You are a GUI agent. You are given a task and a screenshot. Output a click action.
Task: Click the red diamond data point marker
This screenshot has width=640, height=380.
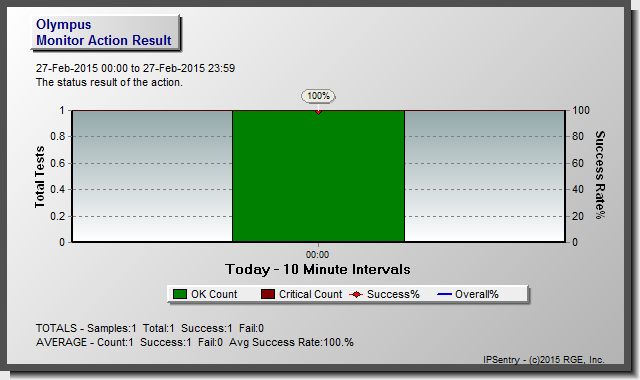(x=318, y=111)
